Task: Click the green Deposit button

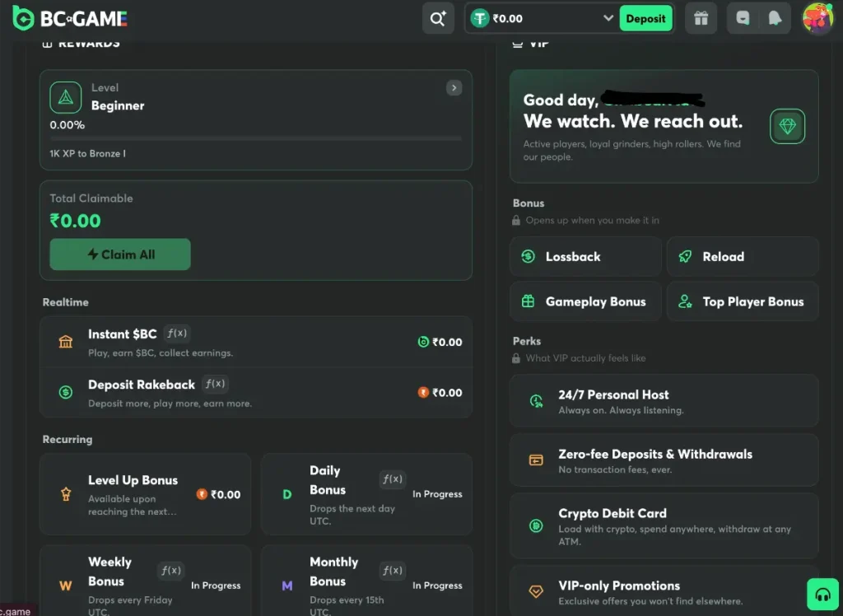Action: (645, 19)
